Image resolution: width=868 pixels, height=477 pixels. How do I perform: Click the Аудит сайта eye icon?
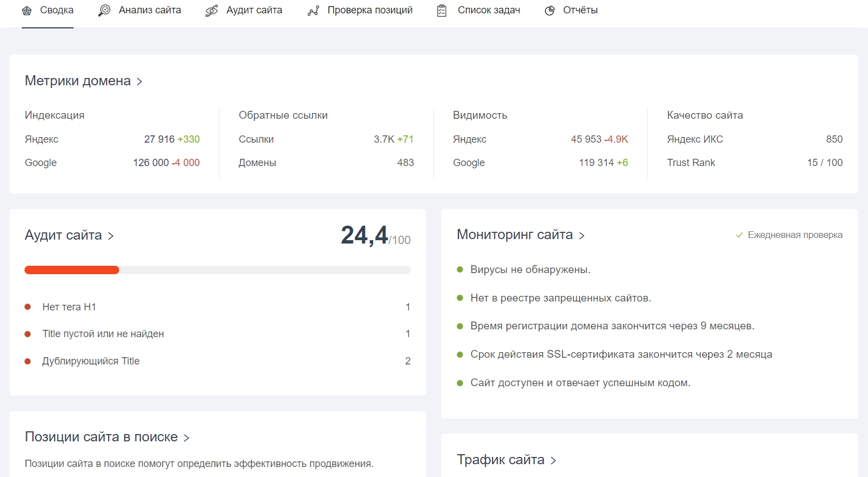click(212, 11)
